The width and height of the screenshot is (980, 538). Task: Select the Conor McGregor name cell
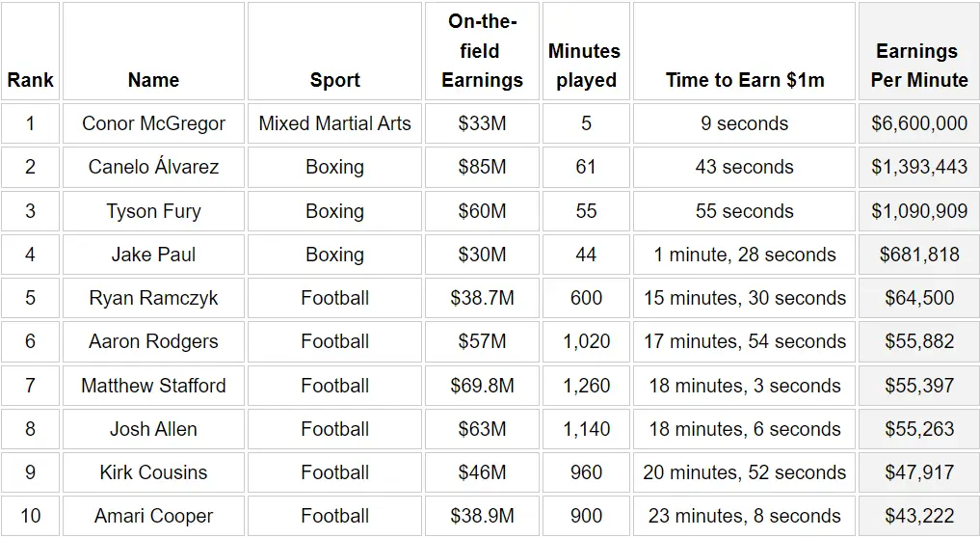click(153, 123)
